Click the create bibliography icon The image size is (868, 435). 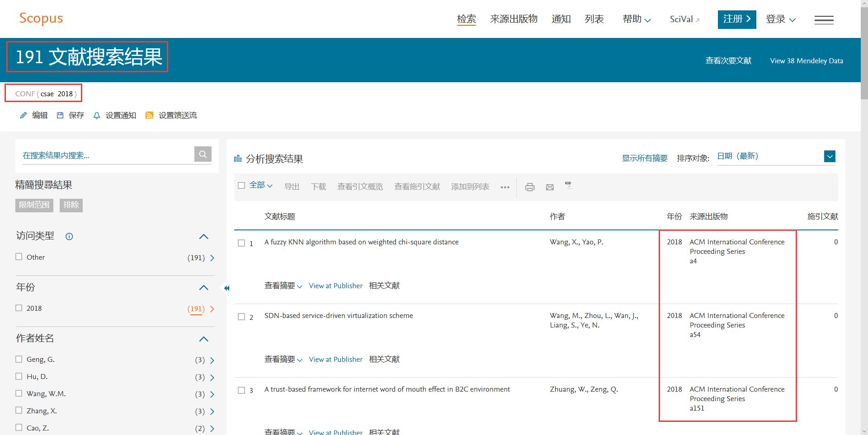tap(568, 185)
